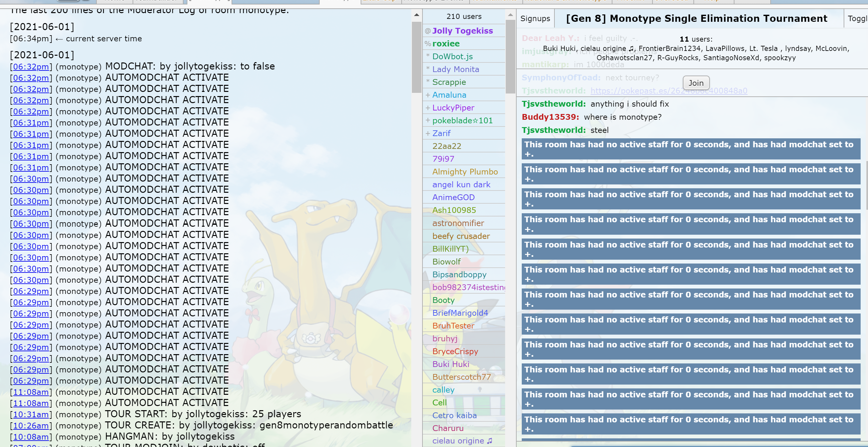Viewport: 868px width, 447px height.
Task: Open the first 06:32pm MODCHAT timestamp link
Action: click(31, 67)
